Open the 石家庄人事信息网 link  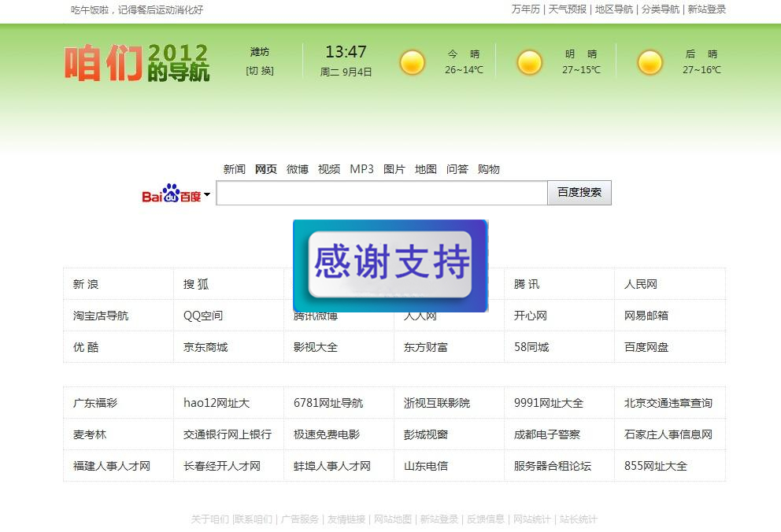[668, 434]
